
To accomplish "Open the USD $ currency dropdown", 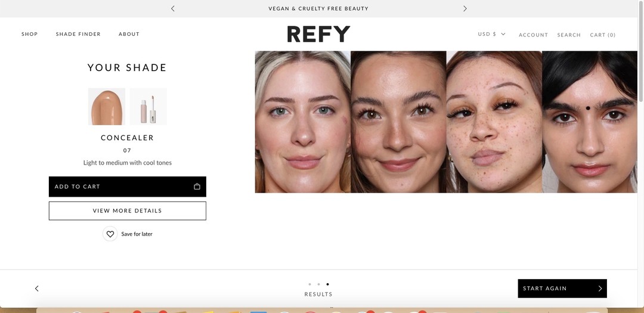I will coord(491,34).
